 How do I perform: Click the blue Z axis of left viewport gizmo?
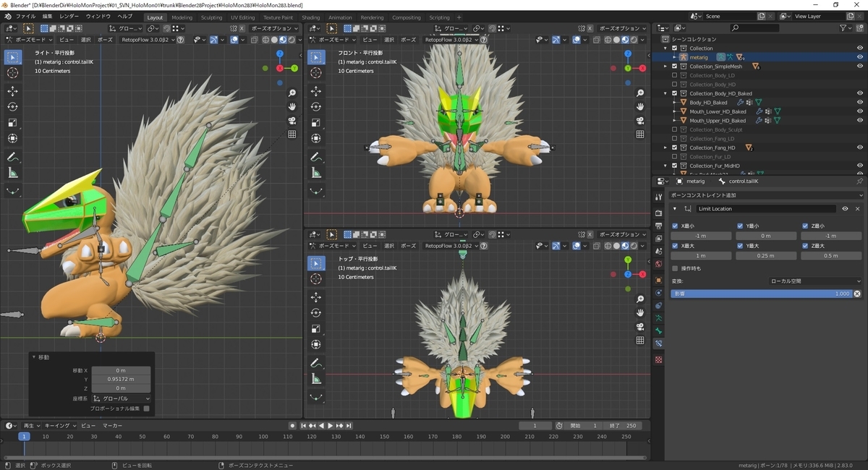[280, 54]
